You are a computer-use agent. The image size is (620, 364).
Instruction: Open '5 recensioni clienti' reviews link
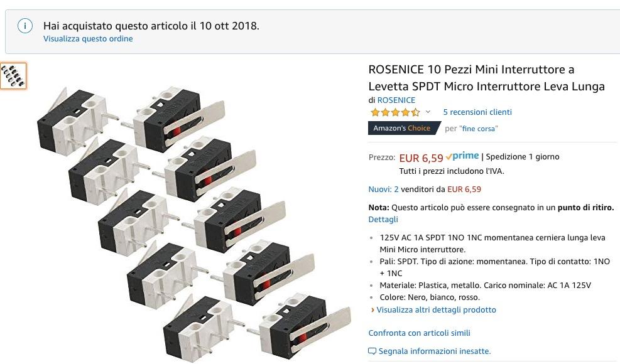click(x=477, y=112)
